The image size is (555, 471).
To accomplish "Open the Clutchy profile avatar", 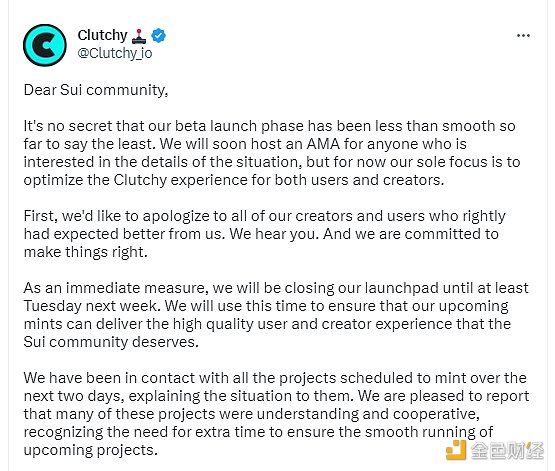I will (45, 45).
